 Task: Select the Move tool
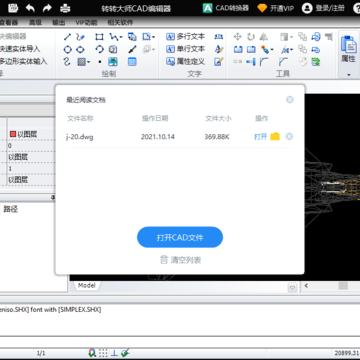click(x=237, y=37)
